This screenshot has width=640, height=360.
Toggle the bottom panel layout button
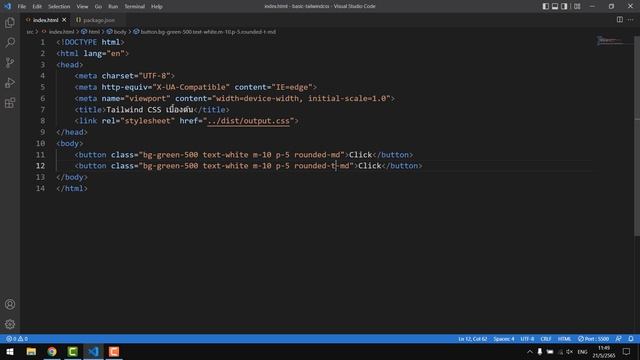click(x=555, y=6)
